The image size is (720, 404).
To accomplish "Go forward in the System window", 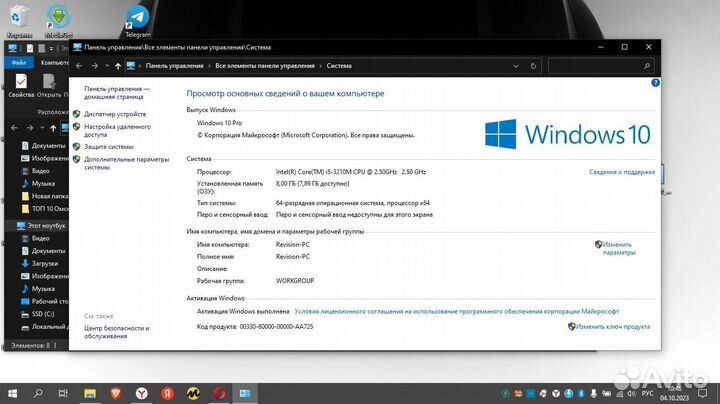I will [95, 66].
